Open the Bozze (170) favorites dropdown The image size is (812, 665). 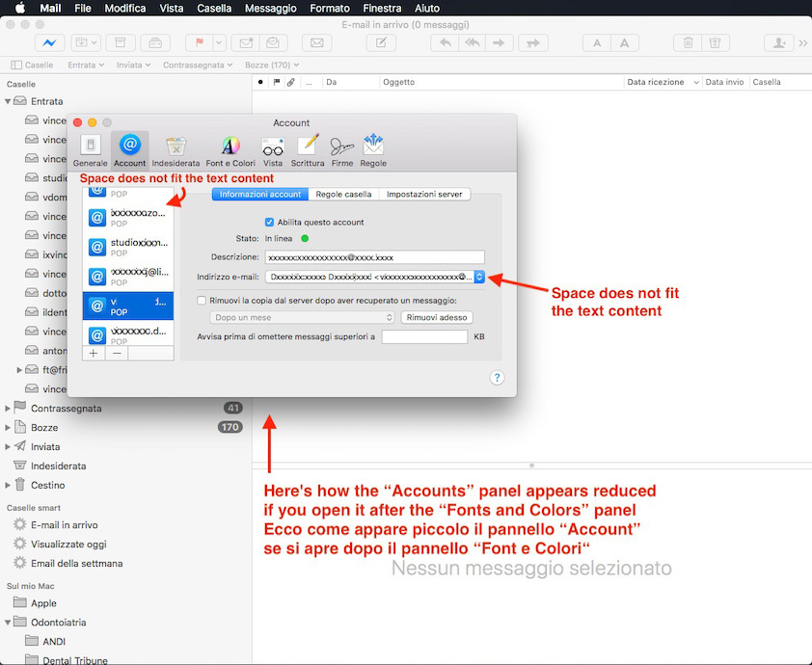(x=272, y=65)
